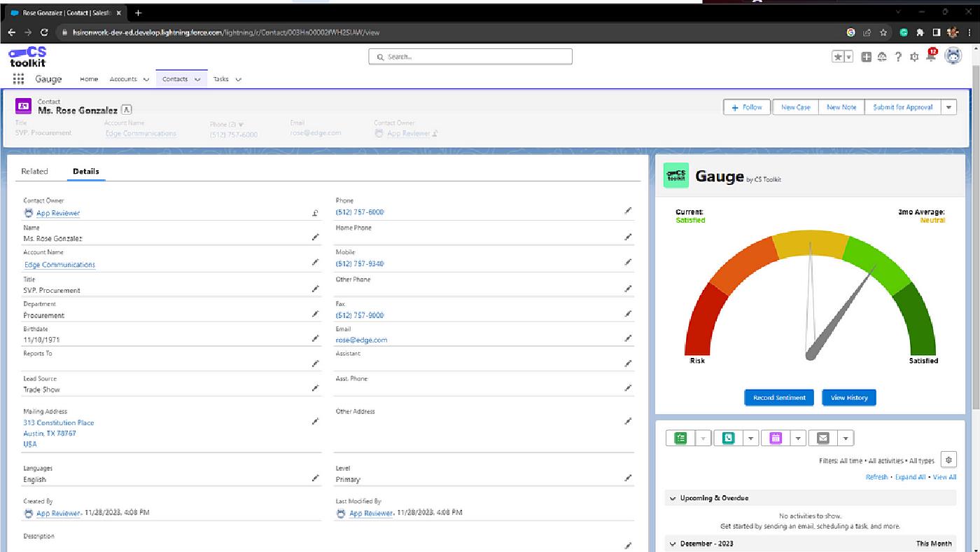The width and height of the screenshot is (980, 552).
Task: Mark this page as a favorite star
Action: (839, 56)
